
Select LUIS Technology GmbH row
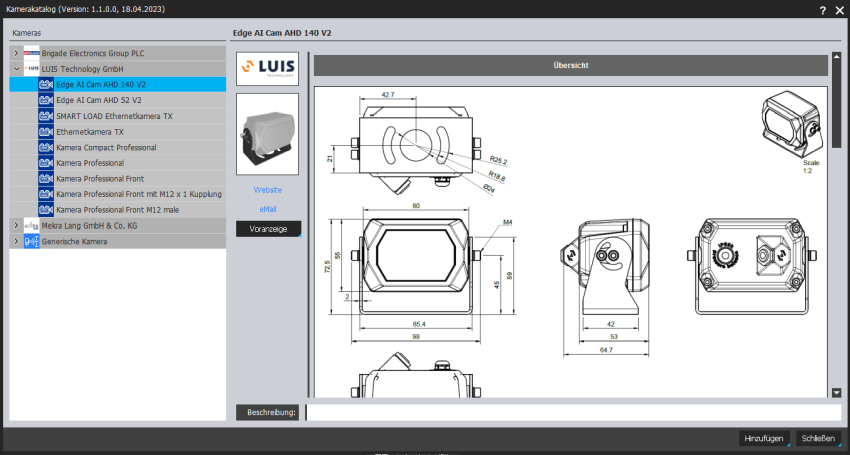tap(118, 69)
